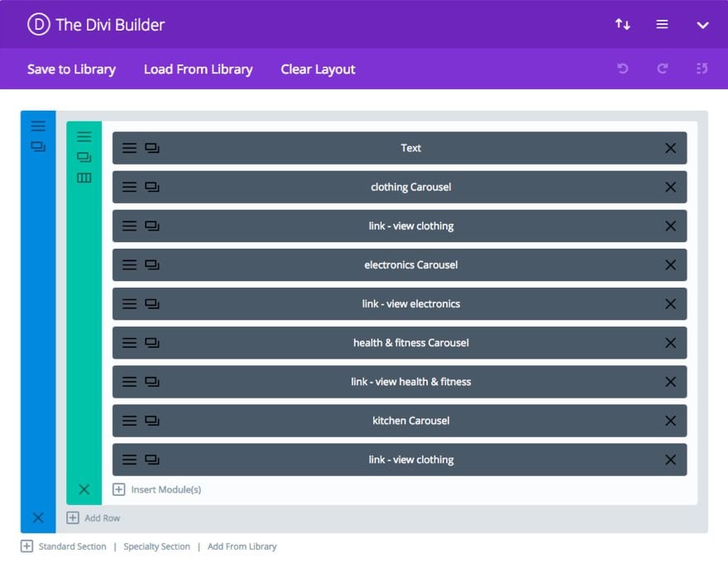Choose Load From Library

click(x=199, y=69)
